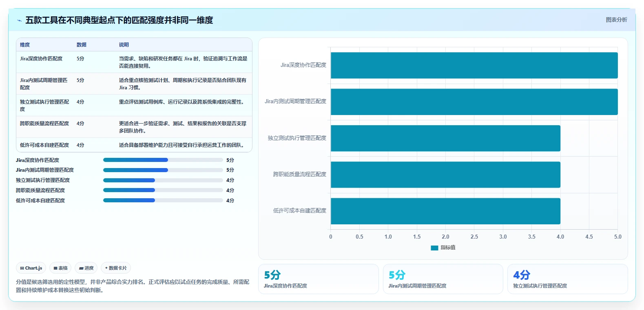The image size is (644, 310).
Task: Click the header icon beside the title
Action: pos(19,20)
